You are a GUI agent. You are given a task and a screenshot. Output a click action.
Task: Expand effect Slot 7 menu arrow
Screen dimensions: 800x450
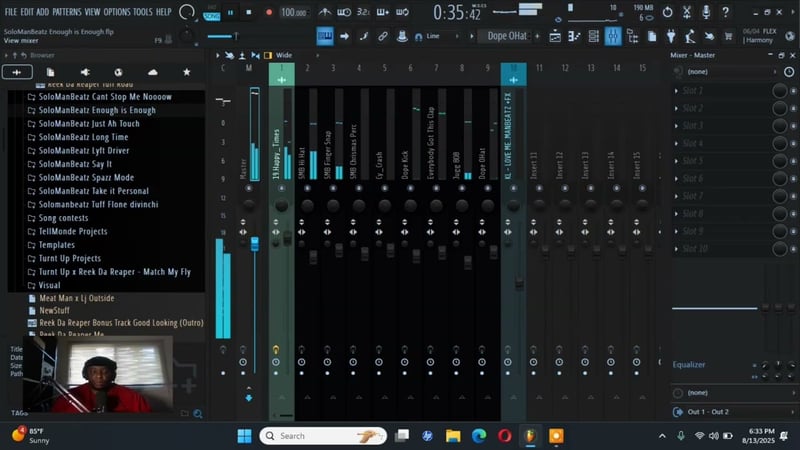[677, 196]
